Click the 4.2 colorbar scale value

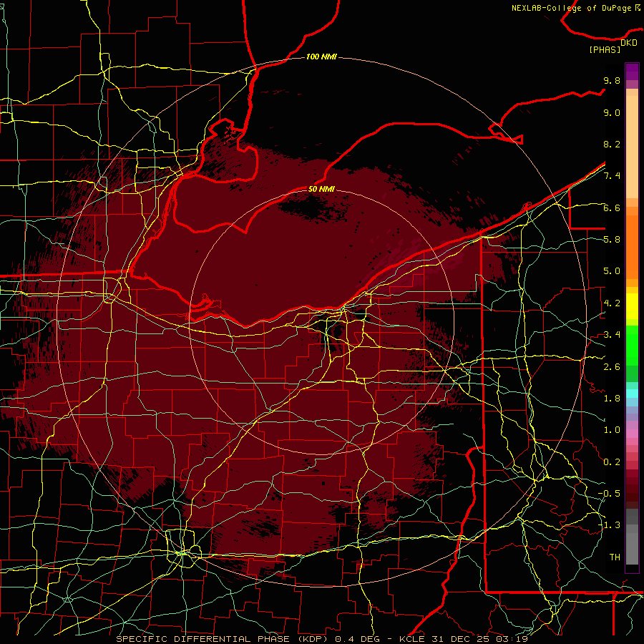[x=612, y=303]
